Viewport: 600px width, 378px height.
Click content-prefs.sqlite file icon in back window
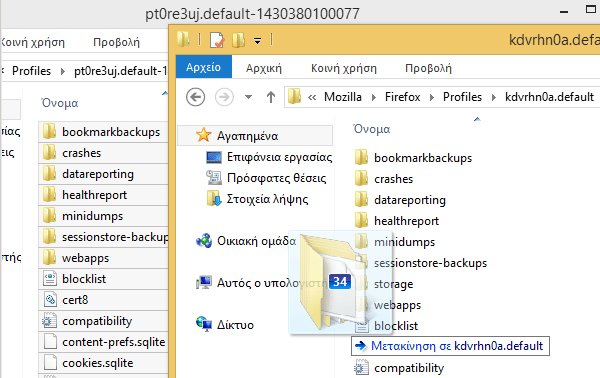pyautogui.click(x=50, y=342)
